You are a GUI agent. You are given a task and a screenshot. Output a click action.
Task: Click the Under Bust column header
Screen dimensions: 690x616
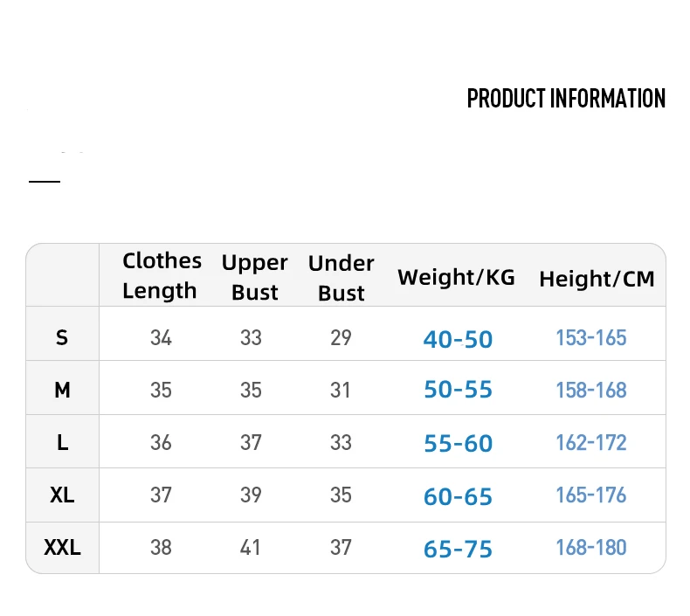click(341, 278)
